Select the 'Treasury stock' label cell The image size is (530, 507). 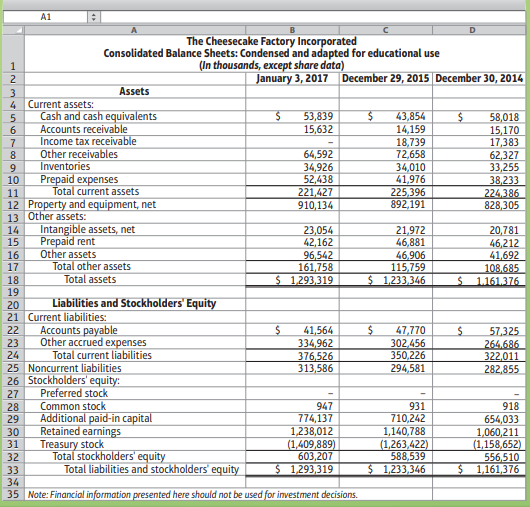pyautogui.click(x=135, y=444)
